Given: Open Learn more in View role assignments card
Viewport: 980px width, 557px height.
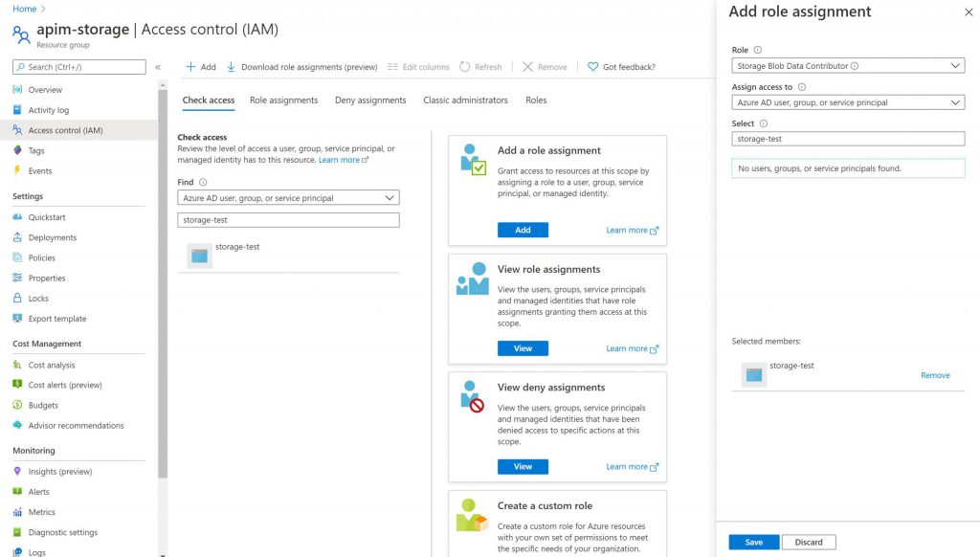Looking at the screenshot, I should pyautogui.click(x=633, y=348).
